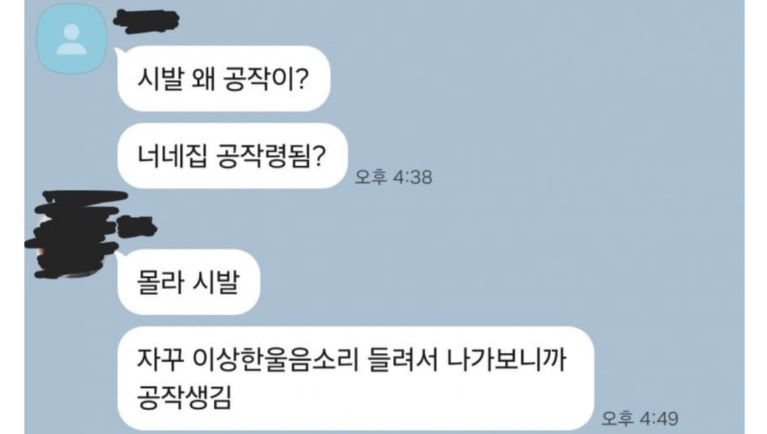Image resolution: width=767 pixels, height=434 pixels.
Task: Tap the 오후 4:49 timestamp
Action: click(x=639, y=418)
